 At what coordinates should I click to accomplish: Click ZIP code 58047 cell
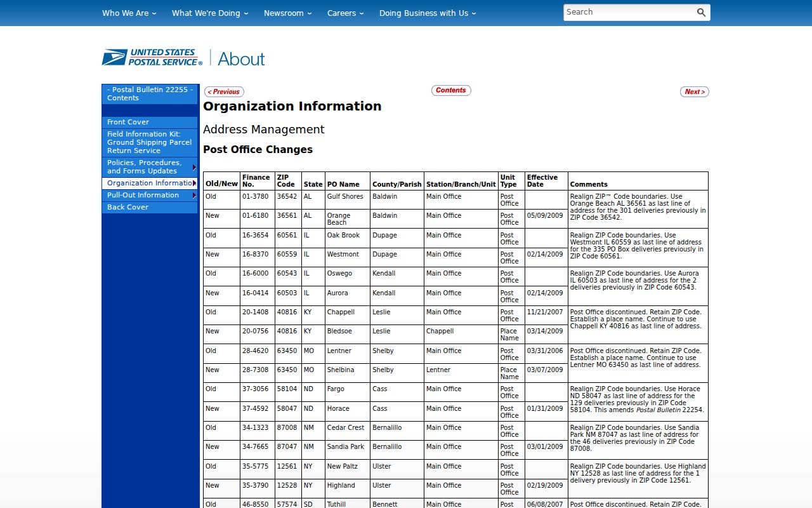click(x=288, y=411)
